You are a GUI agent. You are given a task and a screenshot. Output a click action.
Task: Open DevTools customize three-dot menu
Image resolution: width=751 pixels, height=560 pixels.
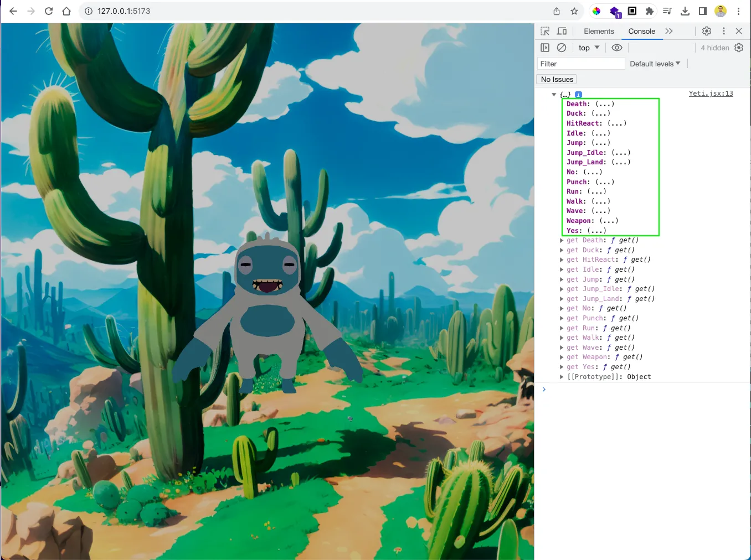click(723, 31)
